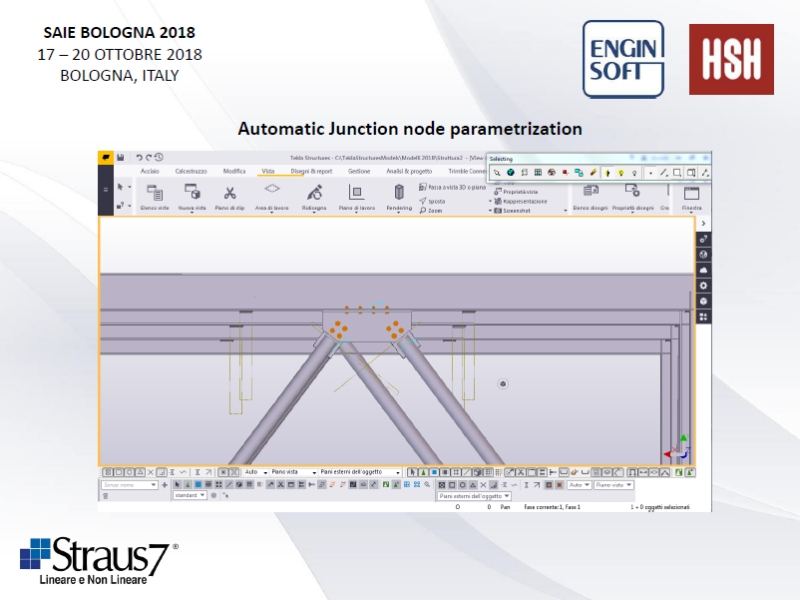Switch to the Vista ribbon tab
The width and height of the screenshot is (800, 600).
tap(268, 171)
